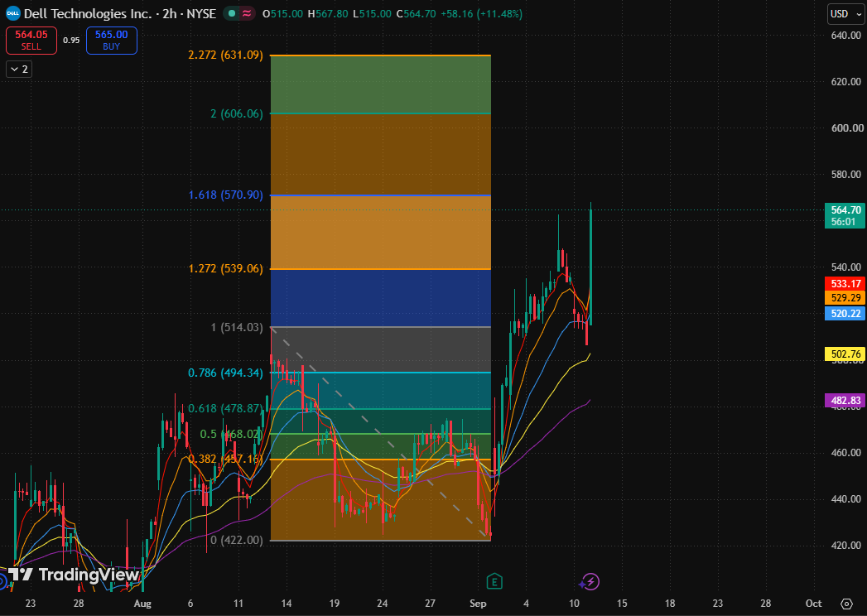The width and height of the screenshot is (867, 616).
Task: Click the Aug label on the time axis
Action: pos(142,604)
